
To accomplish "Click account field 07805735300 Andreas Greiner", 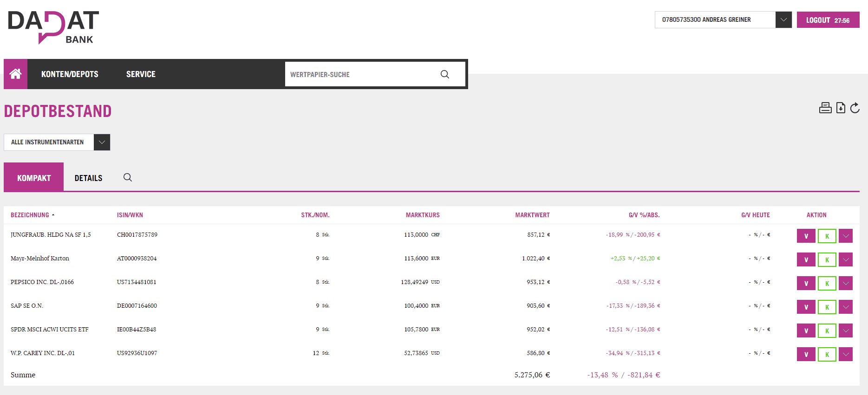I will point(715,19).
